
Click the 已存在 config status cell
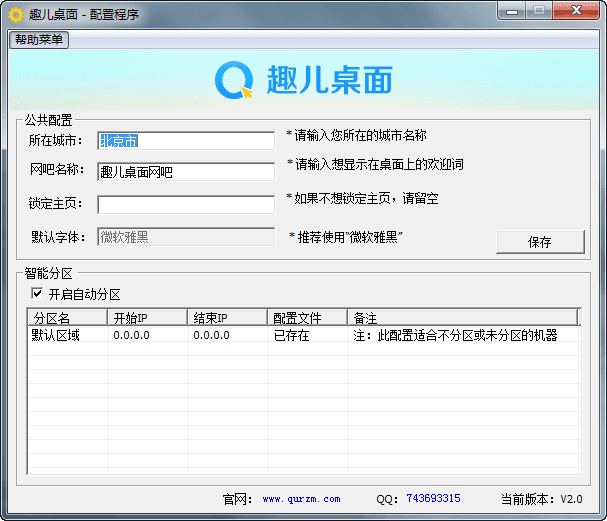click(x=292, y=336)
